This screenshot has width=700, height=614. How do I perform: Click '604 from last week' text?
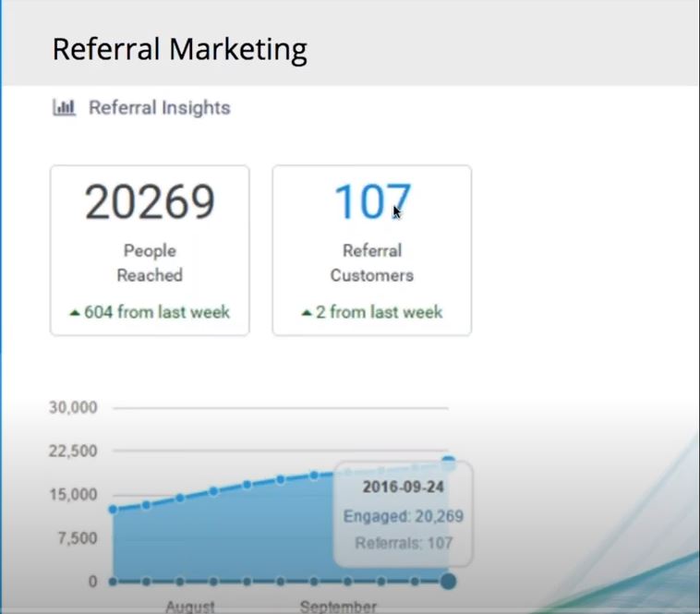pos(157,312)
